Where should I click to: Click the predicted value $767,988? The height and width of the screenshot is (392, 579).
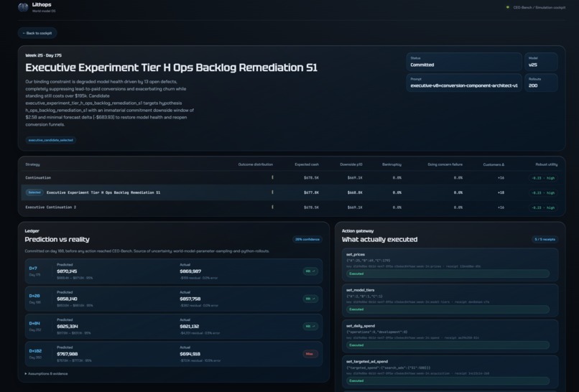67,354
